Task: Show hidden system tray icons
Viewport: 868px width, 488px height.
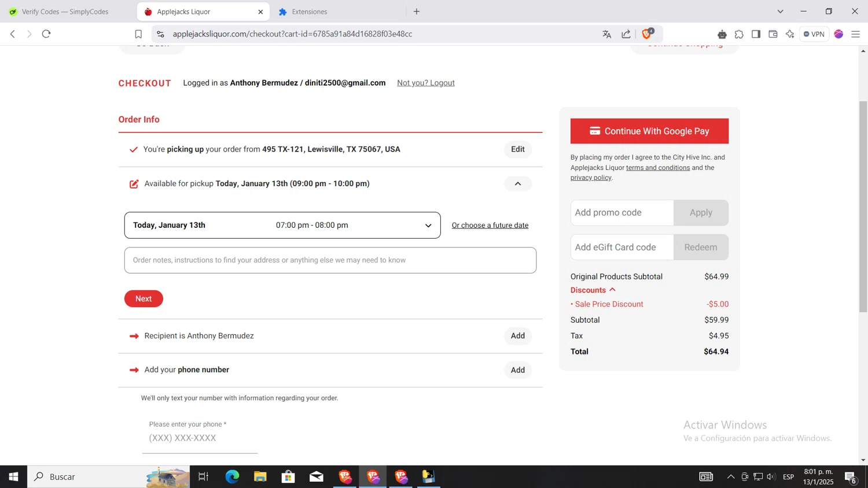Action: 731,476
